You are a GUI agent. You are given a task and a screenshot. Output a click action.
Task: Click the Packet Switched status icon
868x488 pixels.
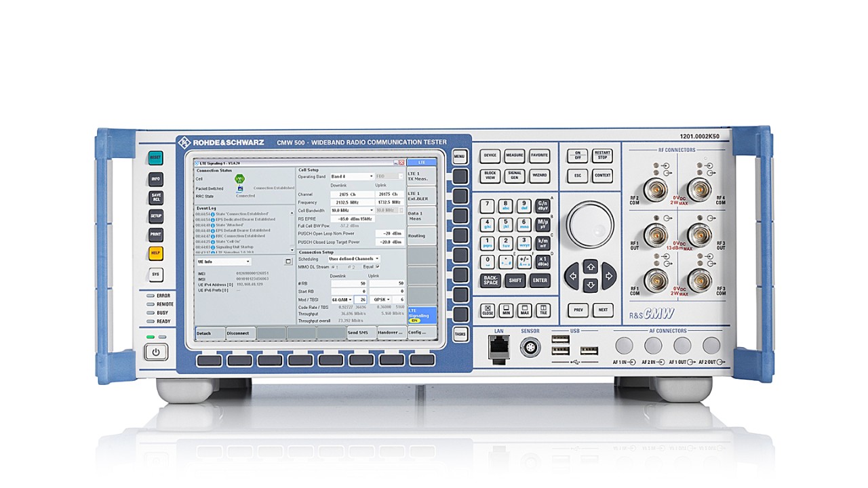pyautogui.click(x=240, y=189)
